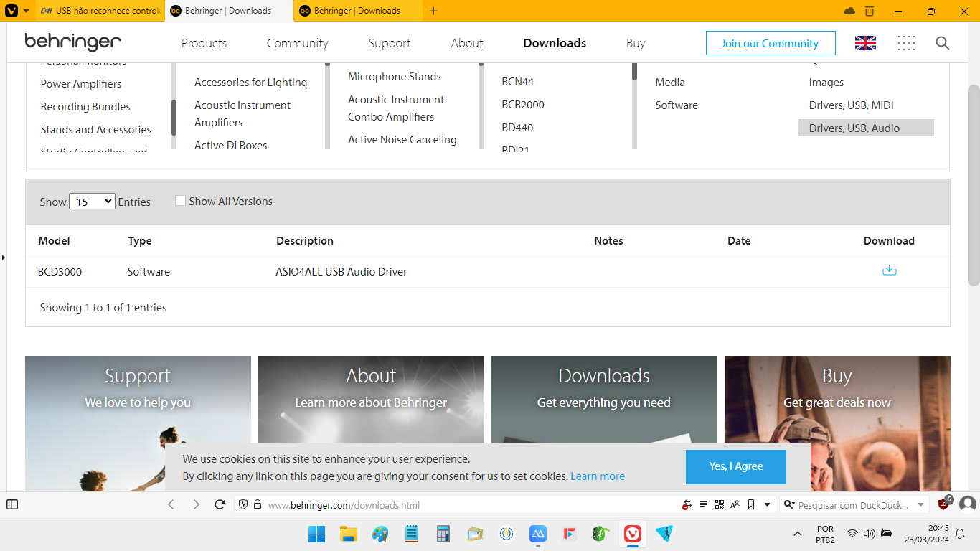Open the uBlock Origin extension
Screen dimensions: 980x551
click(944, 504)
